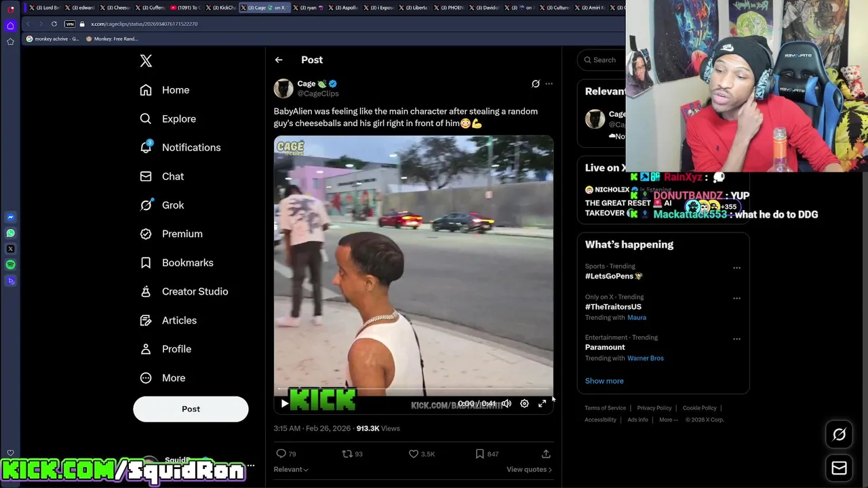Click the Bookmarks bookmark-shaped sidebar icon

click(x=146, y=263)
